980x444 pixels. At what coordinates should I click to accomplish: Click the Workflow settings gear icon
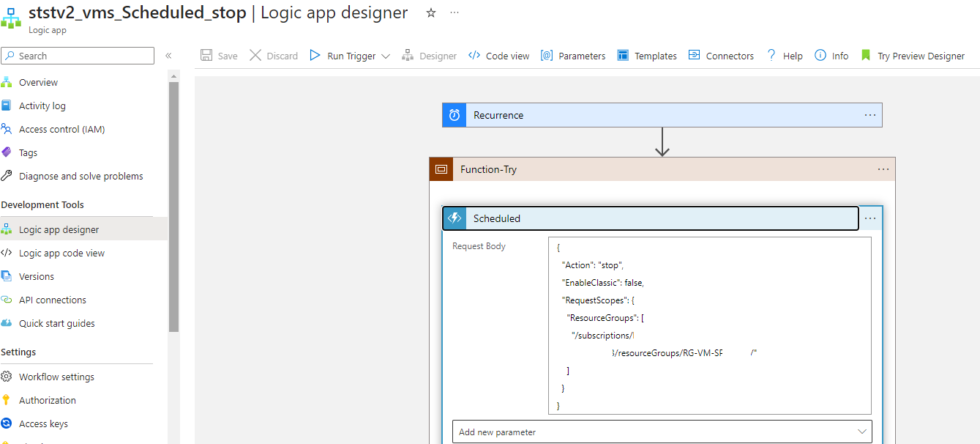coord(7,377)
